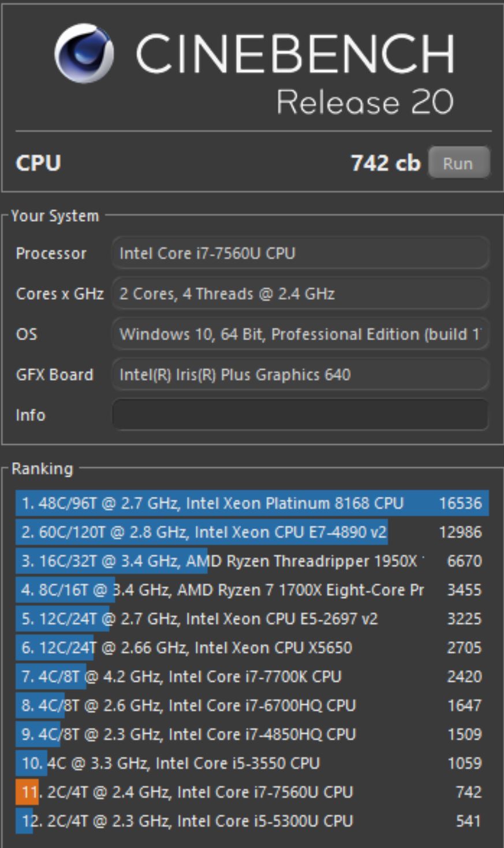Click the Core i7-4850HQ ranking row
Image resolution: width=504 pixels, height=848 pixels.
[x=252, y=734]
